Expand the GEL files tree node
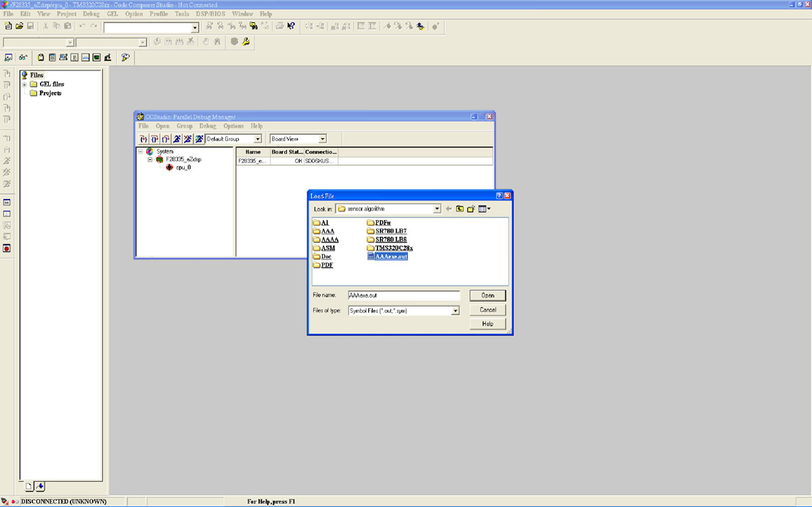The image size is (812, 507). 24,84
